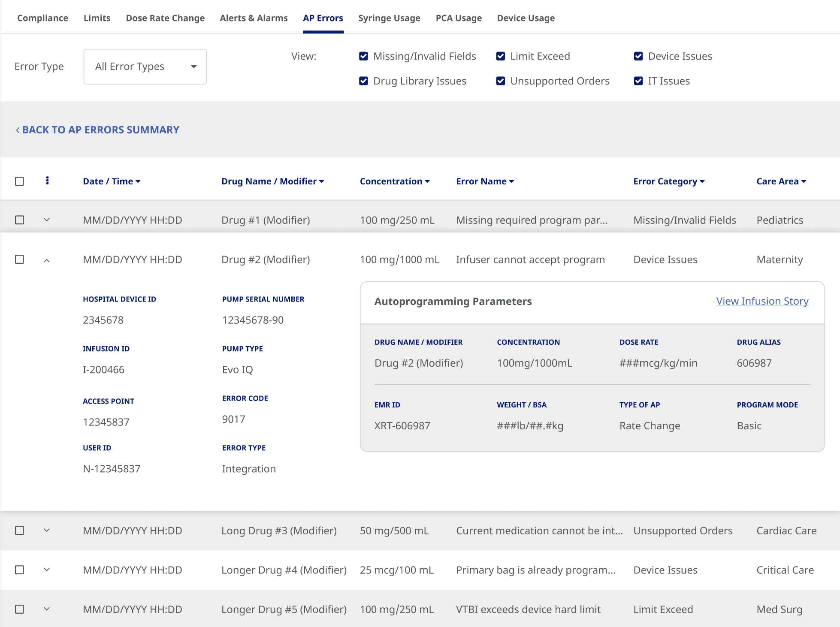This screenshot has width=840, height=627.
Task: Switch to the Compliance tab
Action: click(42, 18)
